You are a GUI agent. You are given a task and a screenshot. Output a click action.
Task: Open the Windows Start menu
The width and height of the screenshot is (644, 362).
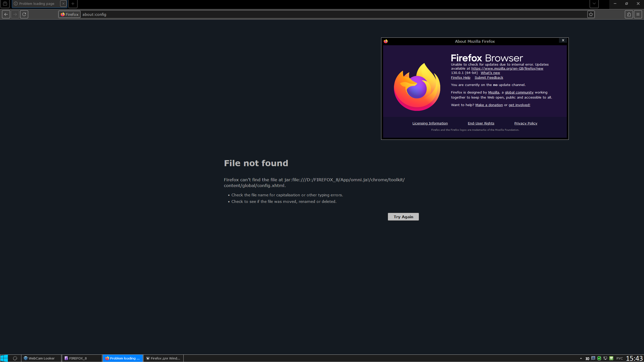[x=4, y=358]
